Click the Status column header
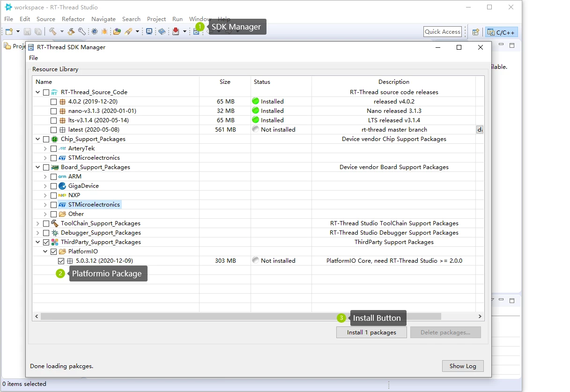This screenshot has height=392, width=570. (281, 82)
